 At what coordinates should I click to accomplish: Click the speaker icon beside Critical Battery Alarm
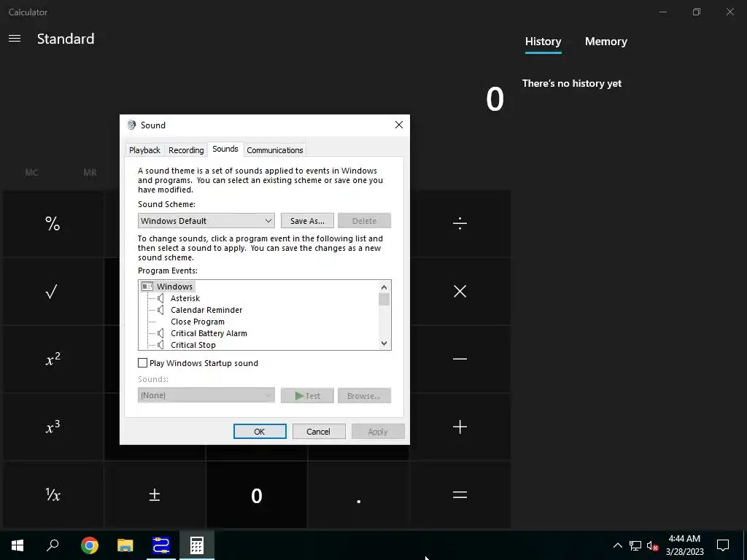pyautogui.click(x=160, y=333)
